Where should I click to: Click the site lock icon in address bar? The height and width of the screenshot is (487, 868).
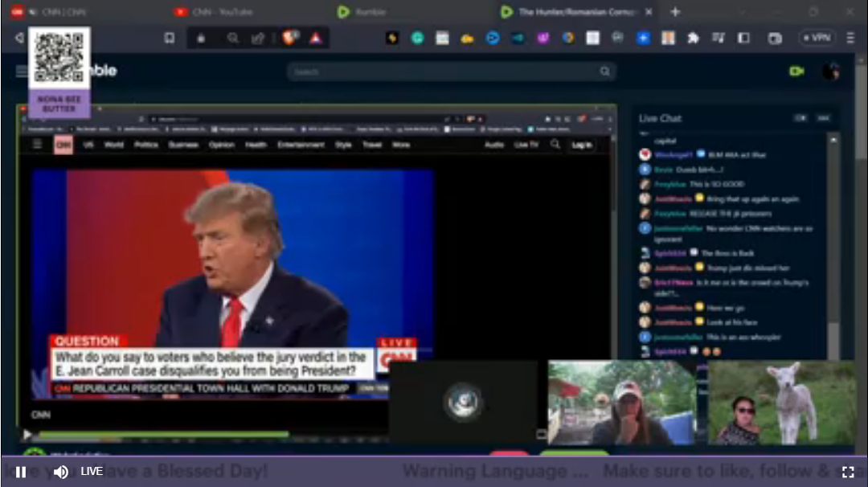click(x=201, y=39)
